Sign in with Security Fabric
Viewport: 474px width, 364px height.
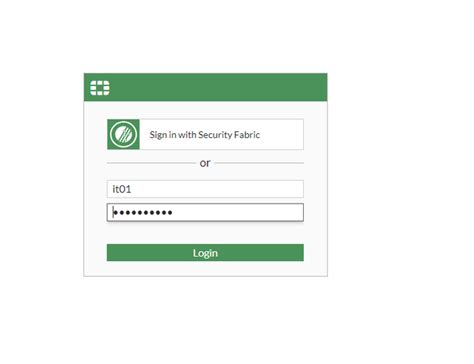click(205, 134)
